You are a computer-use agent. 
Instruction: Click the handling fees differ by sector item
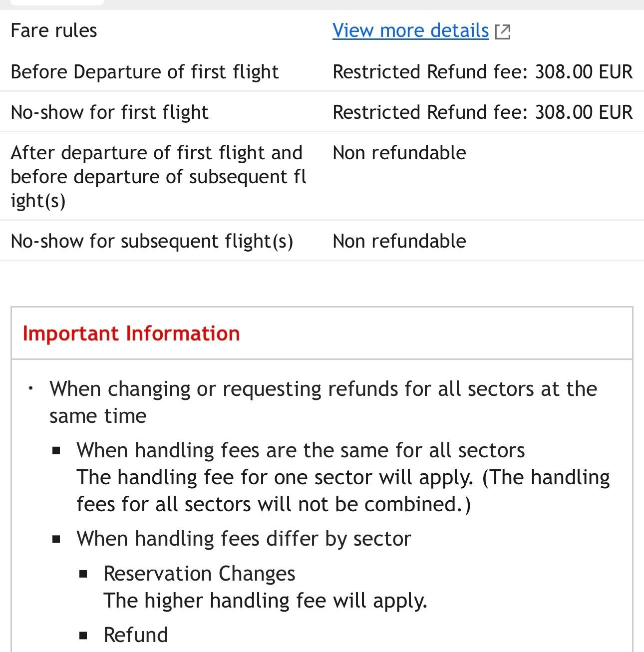click(x=244, y=539)
